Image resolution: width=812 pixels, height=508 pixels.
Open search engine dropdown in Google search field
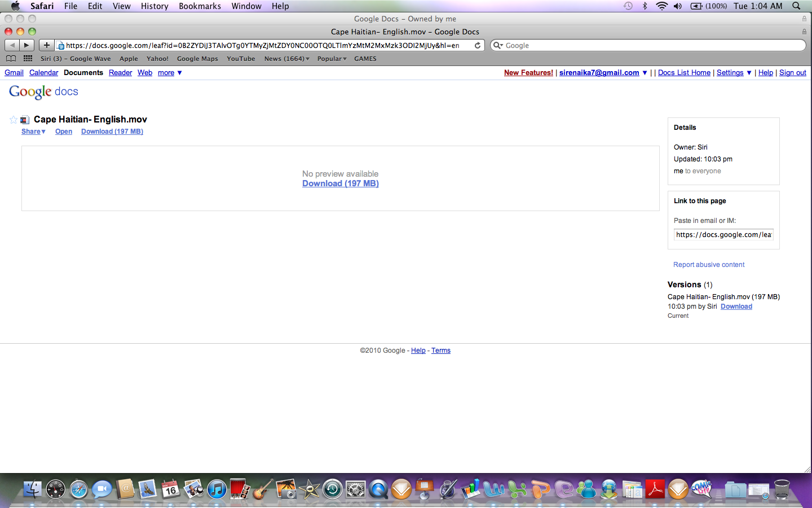pyautogui.click(x=498, y=45)
